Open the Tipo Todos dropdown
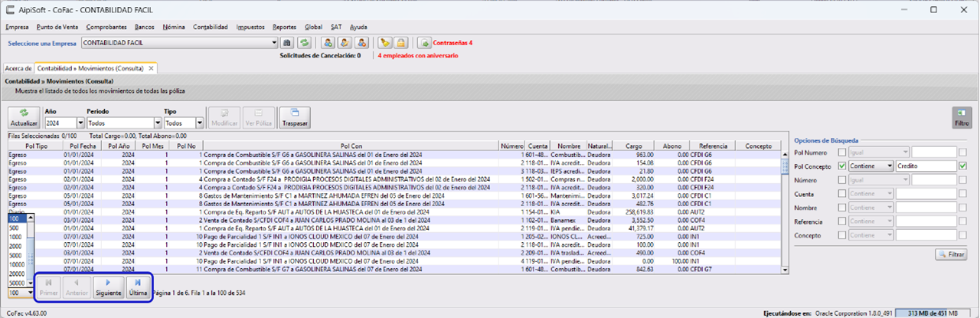Image resolution: width=980 pixels, height=318 pixels. click(x=200, y=123)
